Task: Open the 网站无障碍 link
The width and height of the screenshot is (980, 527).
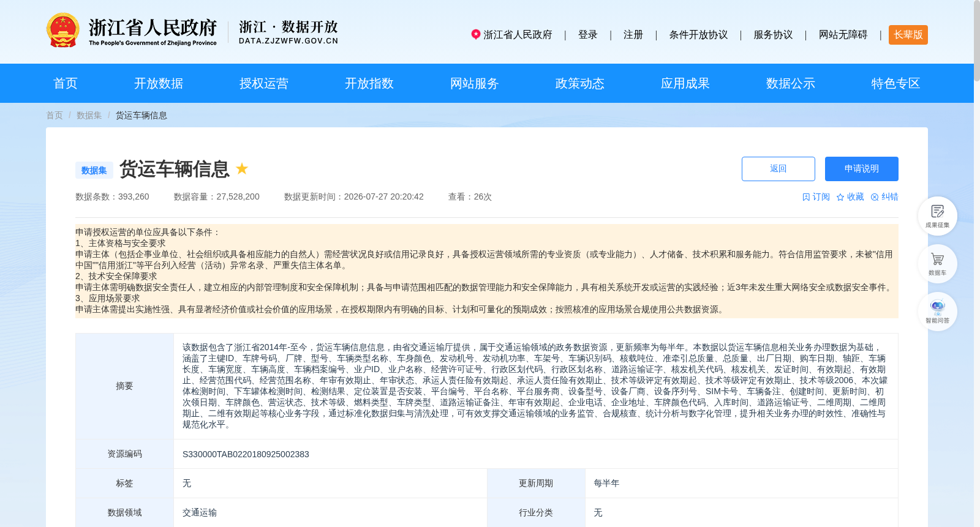Action: [843, 35]
